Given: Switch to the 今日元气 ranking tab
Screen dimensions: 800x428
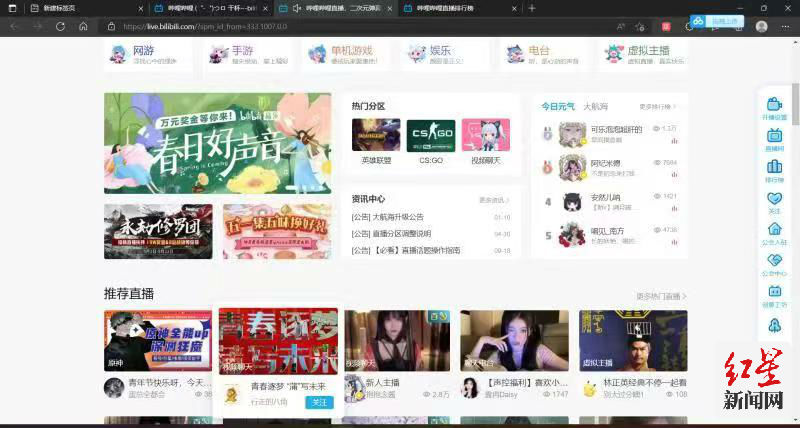Looking at the screenshot, I should pyautogui.click(x=558, y=107).
